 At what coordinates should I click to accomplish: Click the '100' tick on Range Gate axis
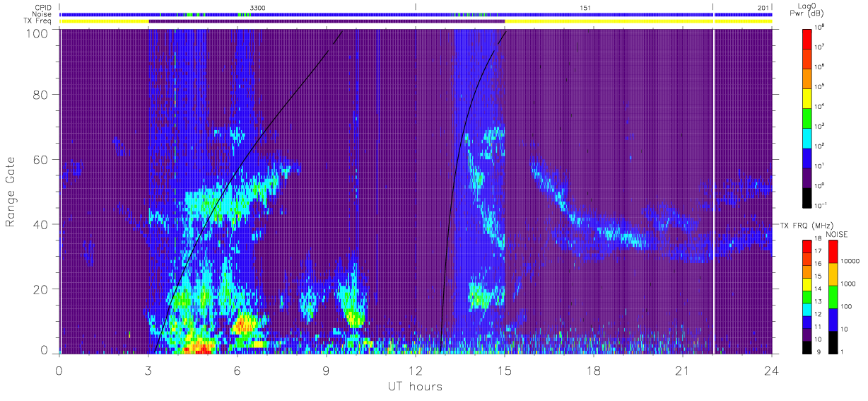coord(38,33)
